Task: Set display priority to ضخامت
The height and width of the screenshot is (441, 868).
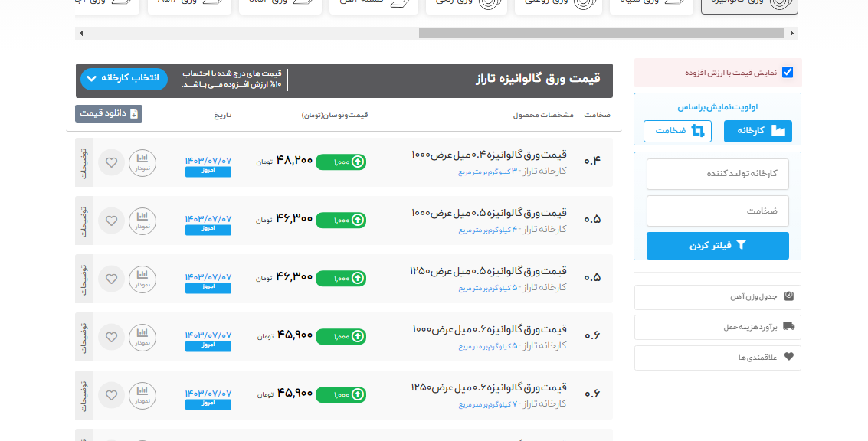Action: pos(677,131)
